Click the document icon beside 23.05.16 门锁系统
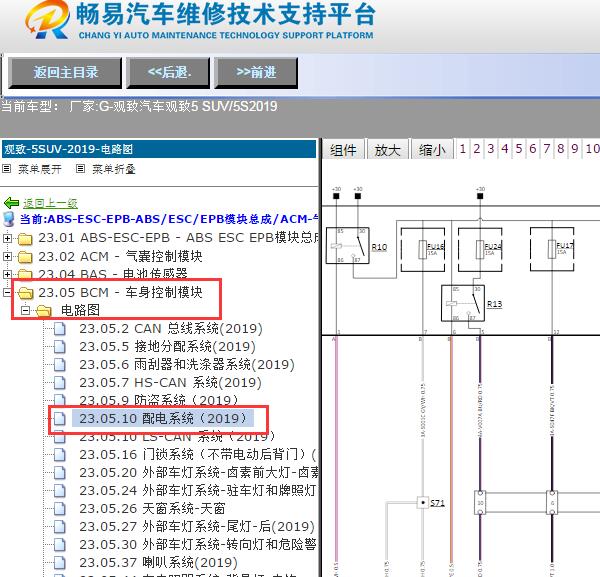Viewport: 600px width, 577px height. click(x=60, y=455)
